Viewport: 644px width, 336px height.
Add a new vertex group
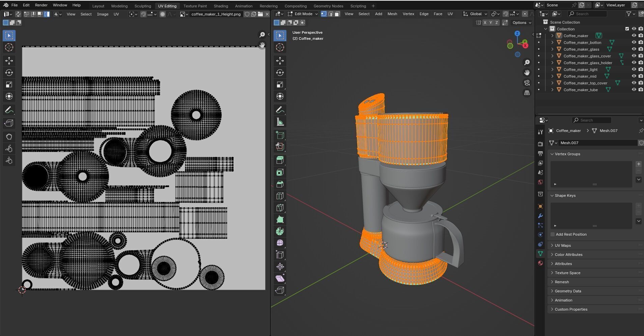click(x=638, y=164)
